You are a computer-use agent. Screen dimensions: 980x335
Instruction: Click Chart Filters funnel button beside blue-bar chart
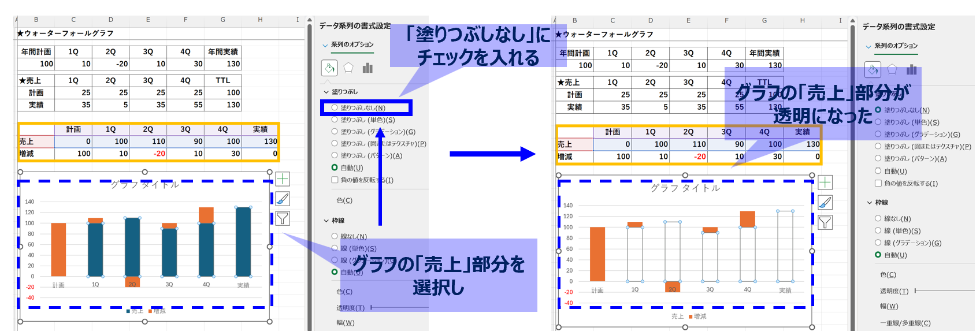[283, 218]
